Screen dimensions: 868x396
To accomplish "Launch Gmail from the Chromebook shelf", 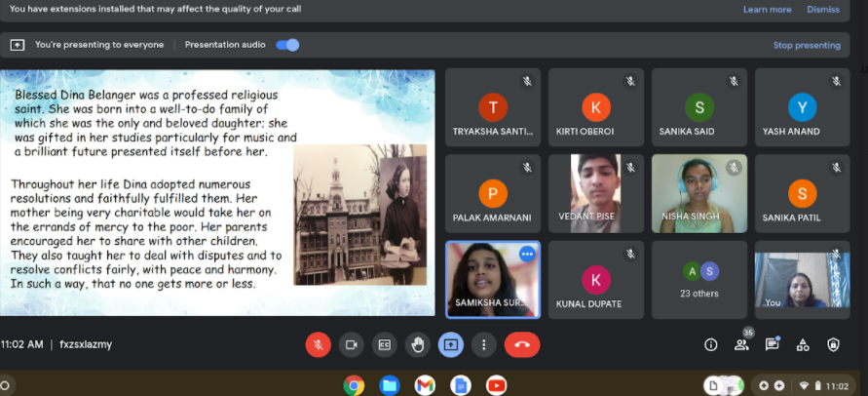I will point(425,385).
